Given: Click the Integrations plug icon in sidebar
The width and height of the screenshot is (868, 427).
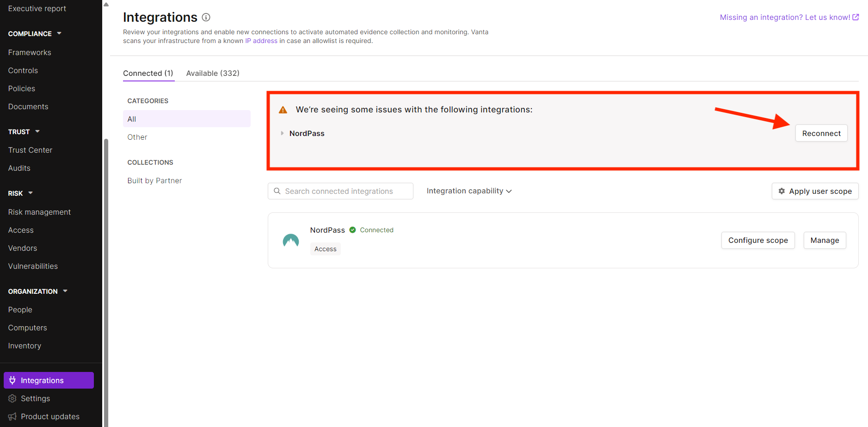Looking at the screenshot, I should 12,380.
